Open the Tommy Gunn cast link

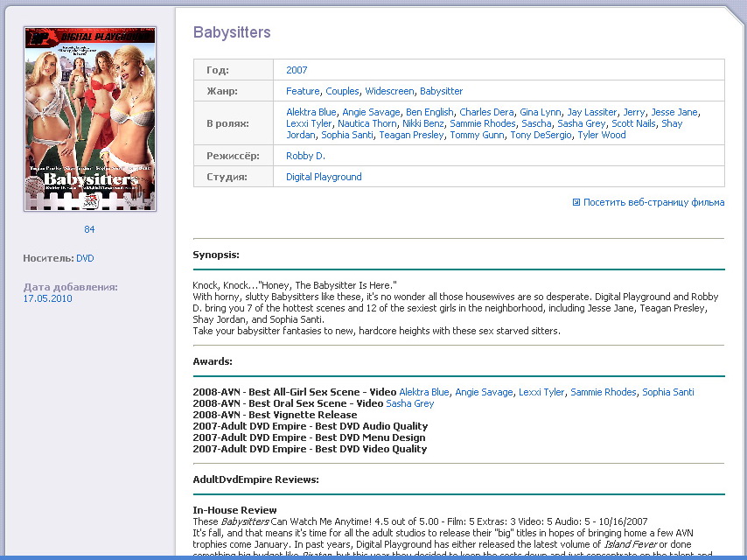(477, 135)
